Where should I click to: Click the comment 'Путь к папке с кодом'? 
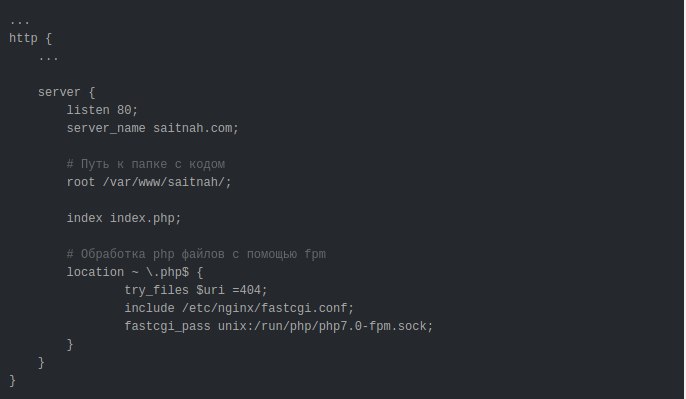coord(153,164)
